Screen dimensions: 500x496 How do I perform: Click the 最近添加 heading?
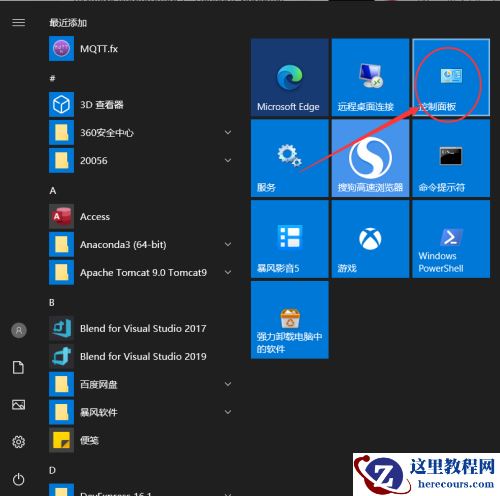(x=68, y=23)
